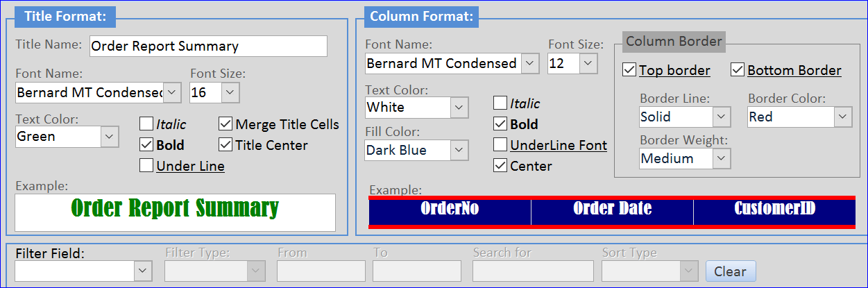Open column Font Size dropdown showing 12
Image resolution: width=868 pixels, height=288 pixels.
tap(588, 63)
